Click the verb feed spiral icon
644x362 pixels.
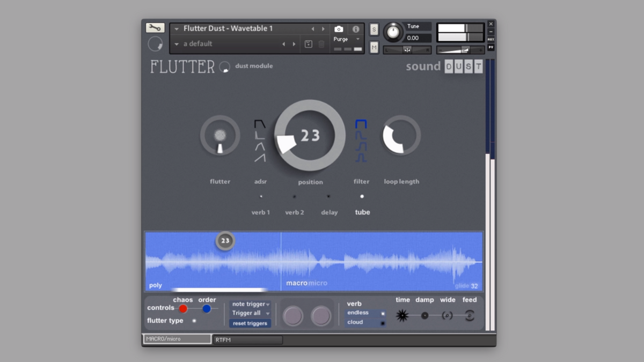tap(469, 316)
